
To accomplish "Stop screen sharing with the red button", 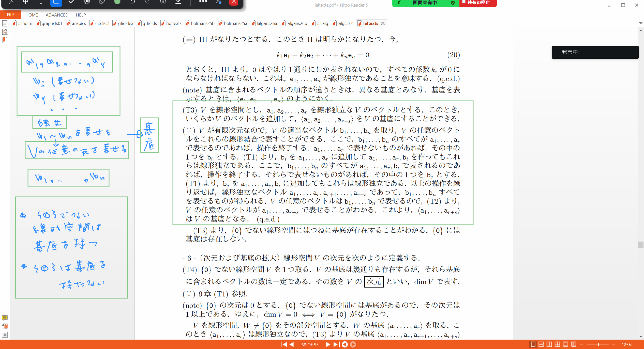I will point(478,3).
